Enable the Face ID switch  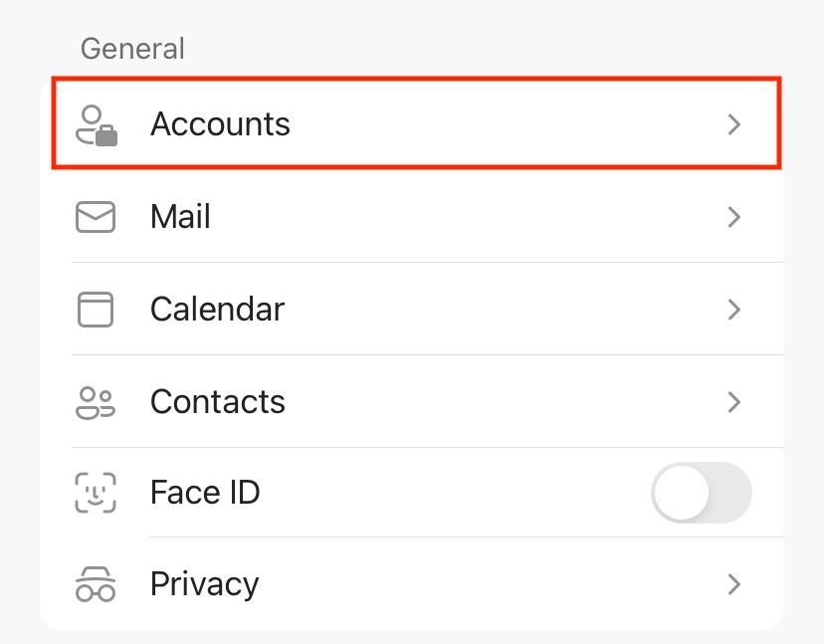click(x=701, y=493)
